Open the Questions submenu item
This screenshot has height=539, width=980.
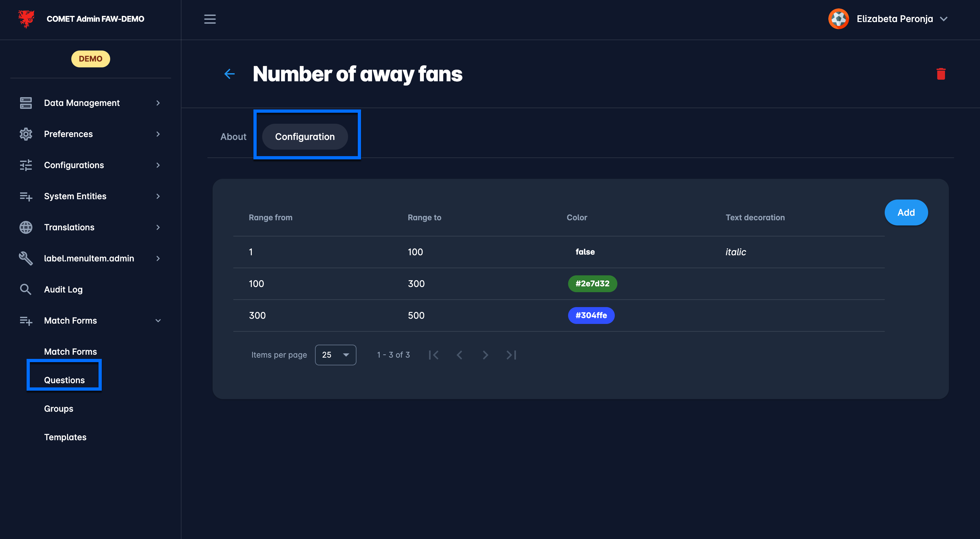[64, 380]
